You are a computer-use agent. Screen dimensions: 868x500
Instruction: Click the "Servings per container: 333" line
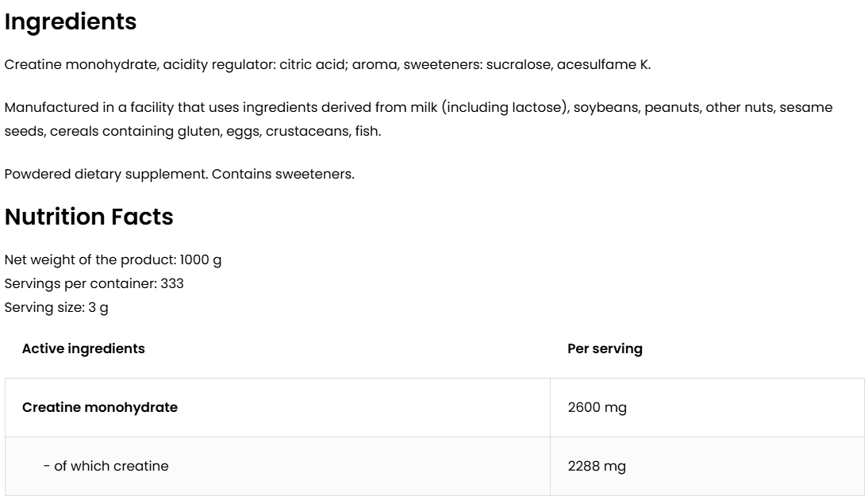click(x=94, y=283)
